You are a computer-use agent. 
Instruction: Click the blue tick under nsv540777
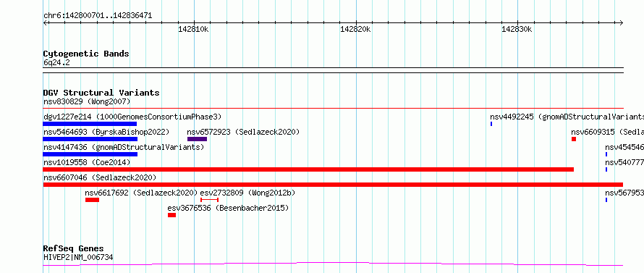pos(606,169)
